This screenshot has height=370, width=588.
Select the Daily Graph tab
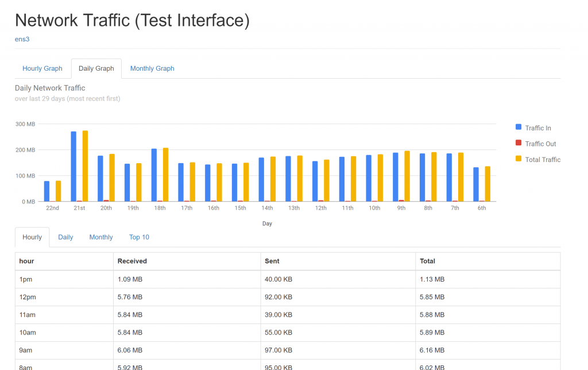coord(96,68)
